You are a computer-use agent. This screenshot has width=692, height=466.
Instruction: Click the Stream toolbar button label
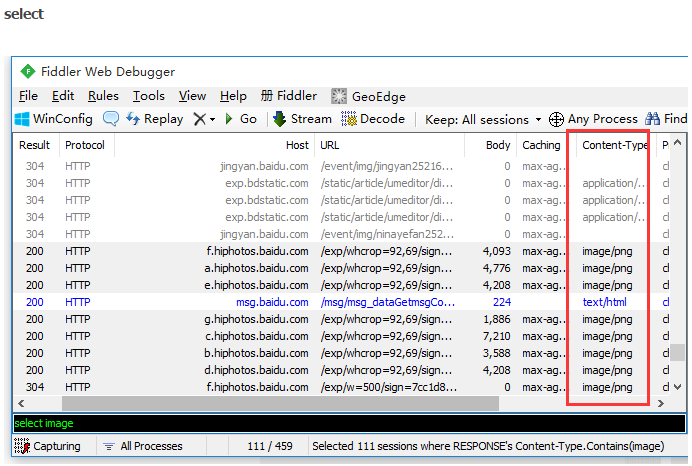point(311,119)
